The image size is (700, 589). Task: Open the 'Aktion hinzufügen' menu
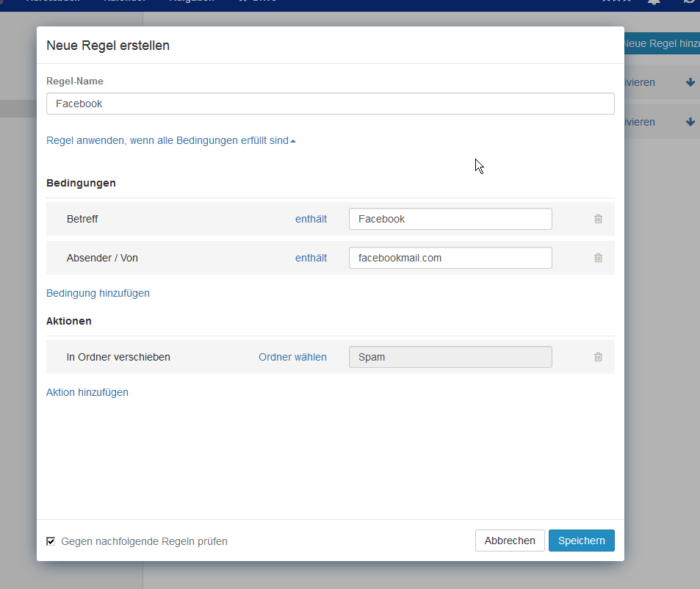pyautogui.click(x=87, y=392)
